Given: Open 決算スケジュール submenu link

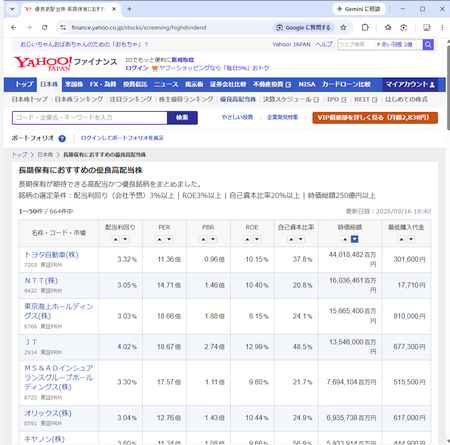Looking at the screenshot, I should click(291, 99).
